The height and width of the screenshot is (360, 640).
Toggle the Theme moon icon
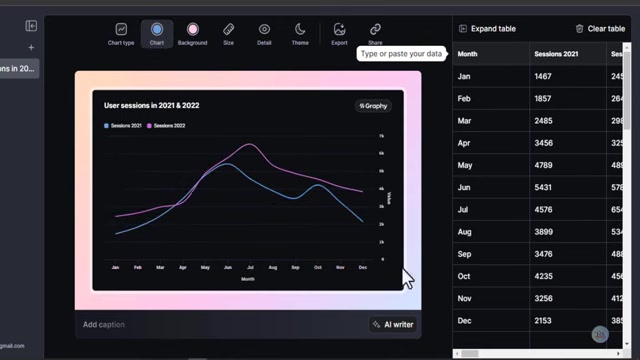tap(300, 34)
